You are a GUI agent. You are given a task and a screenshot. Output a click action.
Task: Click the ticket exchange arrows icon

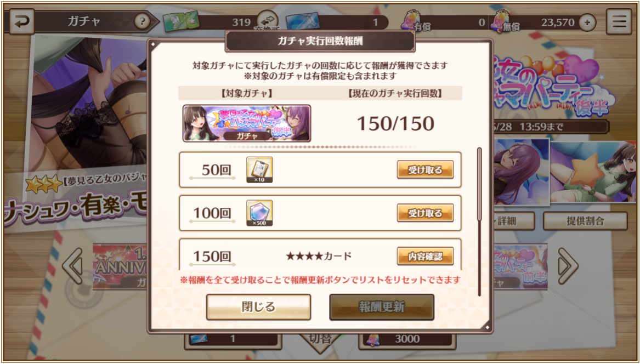tap(267, 20)
